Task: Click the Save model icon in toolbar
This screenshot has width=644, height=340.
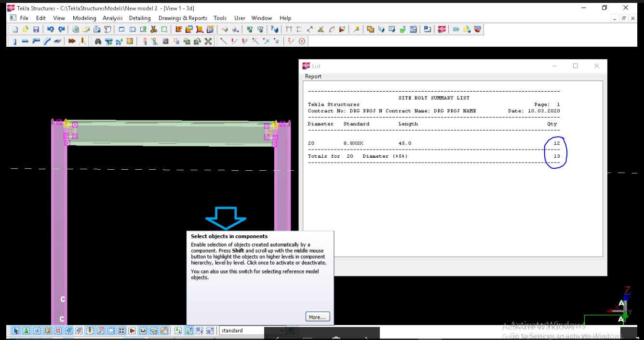Action: click(35, 29)
